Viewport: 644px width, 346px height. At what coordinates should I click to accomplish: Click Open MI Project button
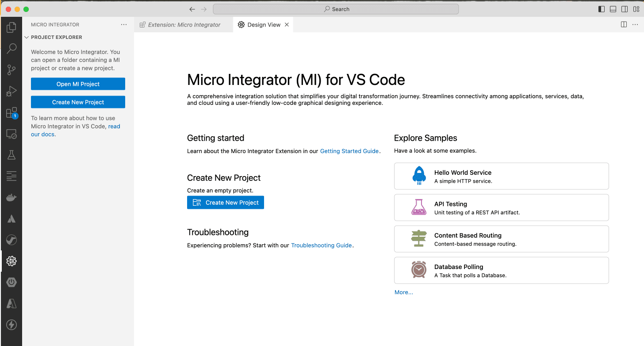click(78, 84)
